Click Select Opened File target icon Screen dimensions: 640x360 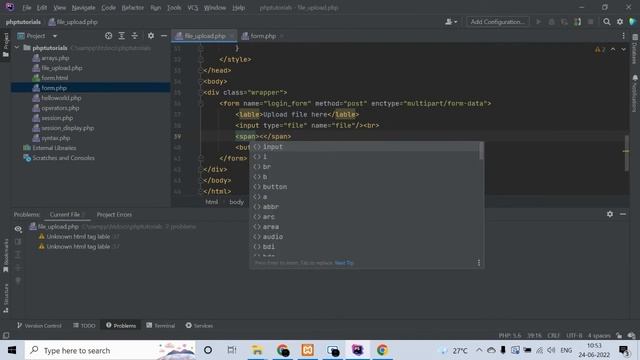(x=109, y=36)
